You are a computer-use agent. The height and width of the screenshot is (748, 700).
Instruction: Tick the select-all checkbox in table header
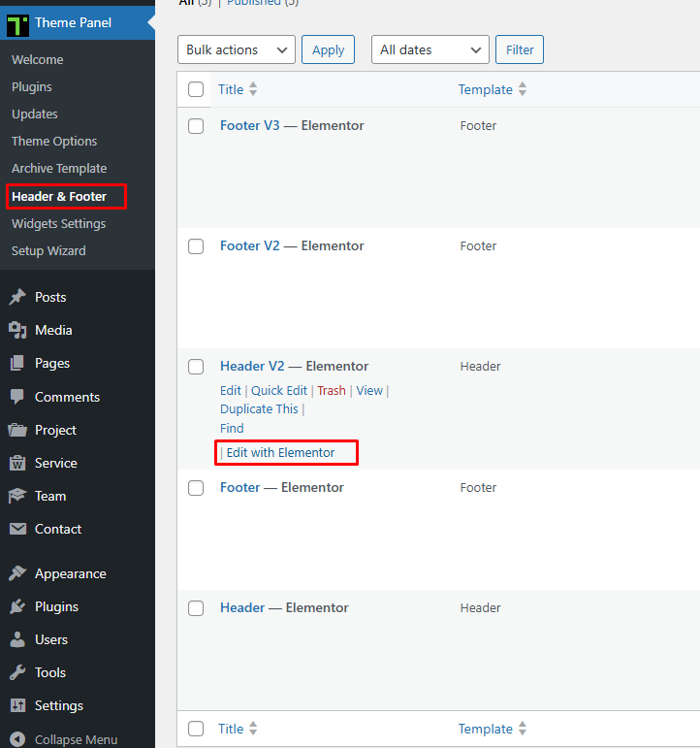(x=196, y=89)
